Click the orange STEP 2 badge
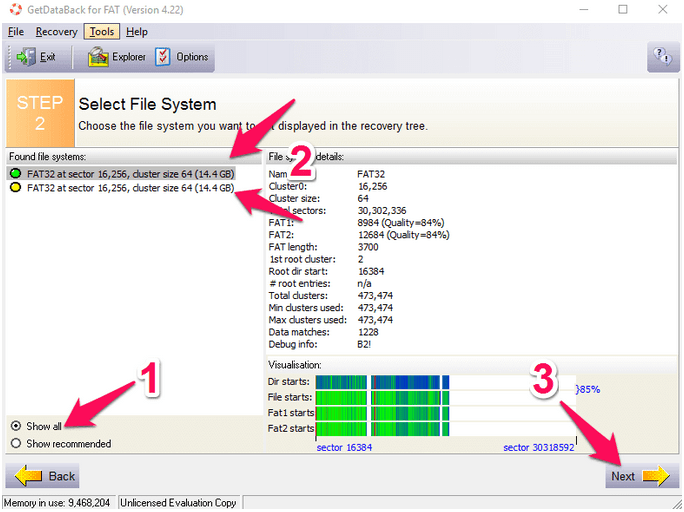Viewport: 684px width, 512px height. tap(40, 113)
